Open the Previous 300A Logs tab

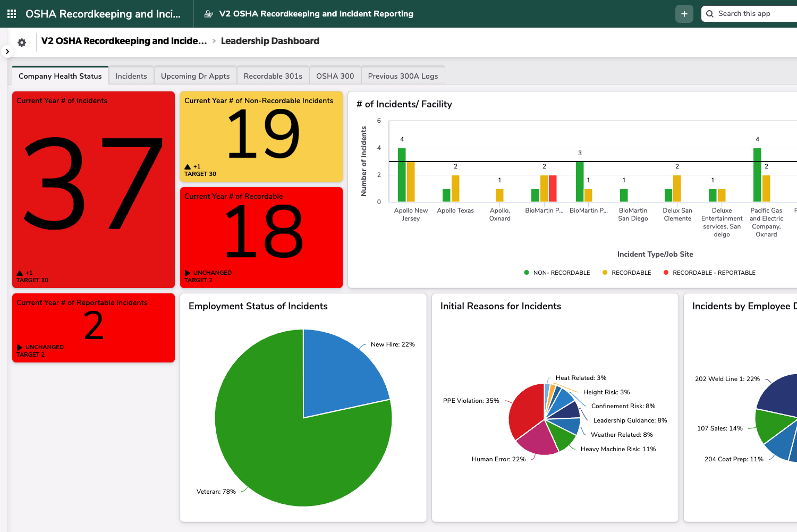(x=403, y=75)
